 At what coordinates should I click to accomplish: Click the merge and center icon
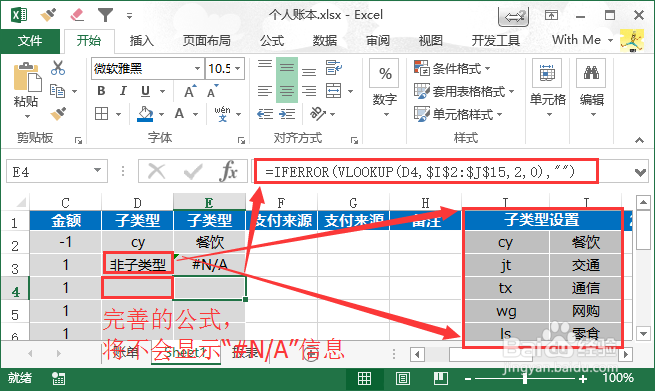tap(334, 91)
